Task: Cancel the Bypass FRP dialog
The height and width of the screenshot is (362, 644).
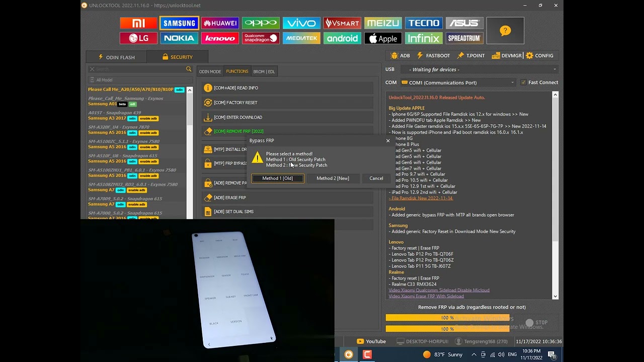Action: click(x=376, y=178)
